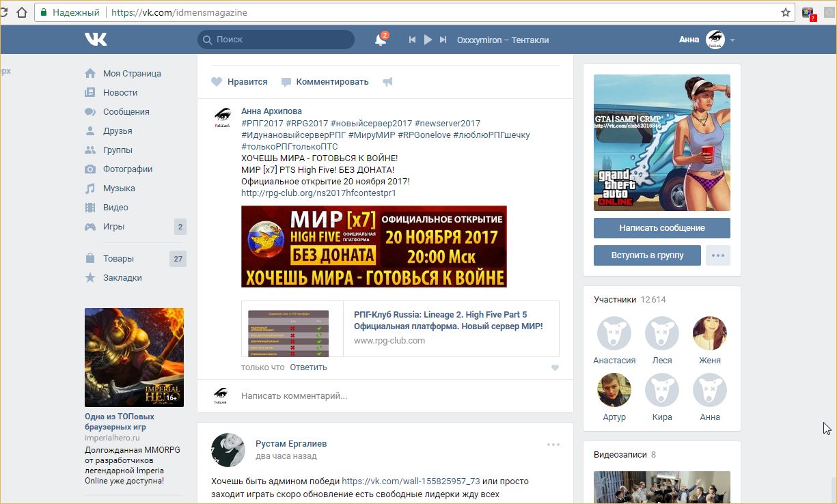Open member Женя avatar
Screen dimensions: 837x504
[x=710, y=333]
